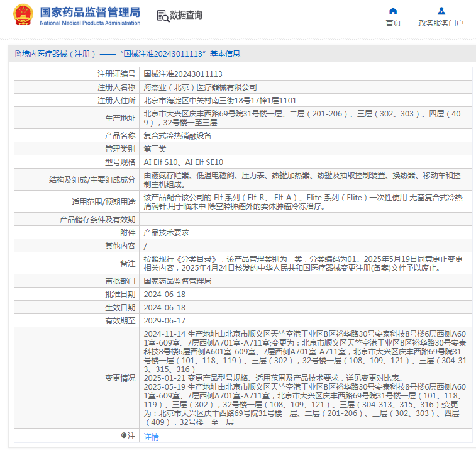This screenshot has height=450, width=476.
Task: Click the NMPA national emblem logo
Action: pos(23,14)
